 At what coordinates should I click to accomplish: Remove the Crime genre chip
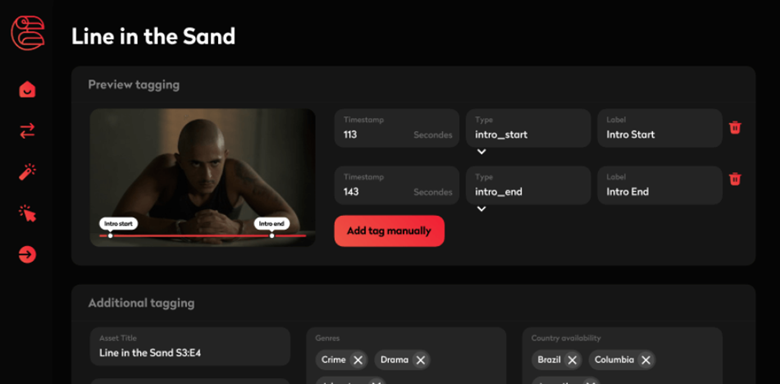pos(358,360)
